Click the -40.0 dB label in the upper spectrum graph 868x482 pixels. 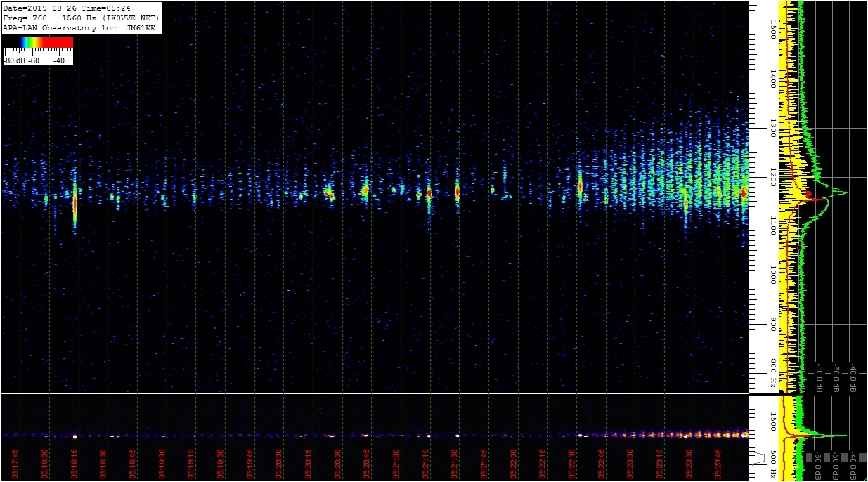(x=853, y=377)
